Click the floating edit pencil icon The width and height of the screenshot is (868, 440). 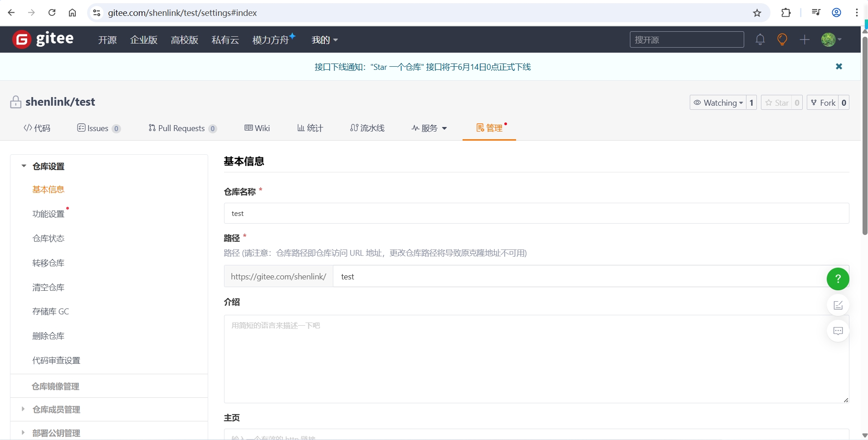point(838,305)
